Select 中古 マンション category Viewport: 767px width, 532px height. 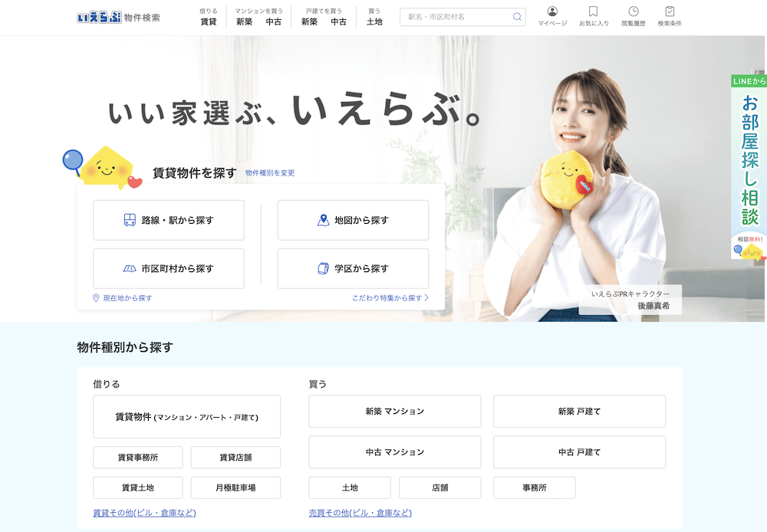[x=394, y=452]
